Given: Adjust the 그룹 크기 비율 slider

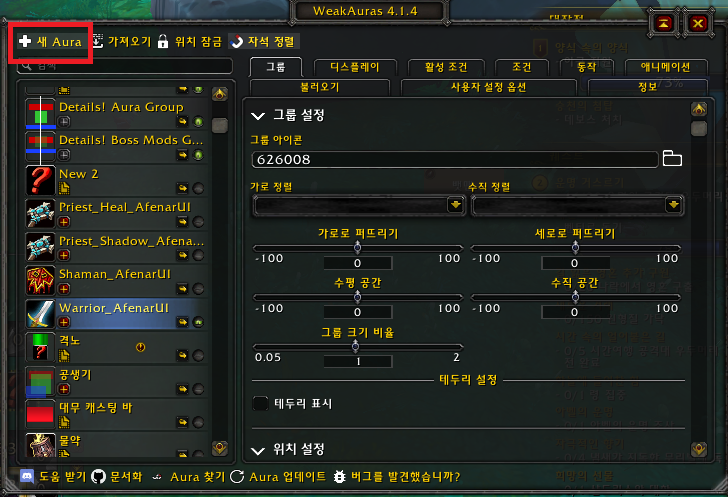Looking at the screenshot, I should tap(358, 347).
